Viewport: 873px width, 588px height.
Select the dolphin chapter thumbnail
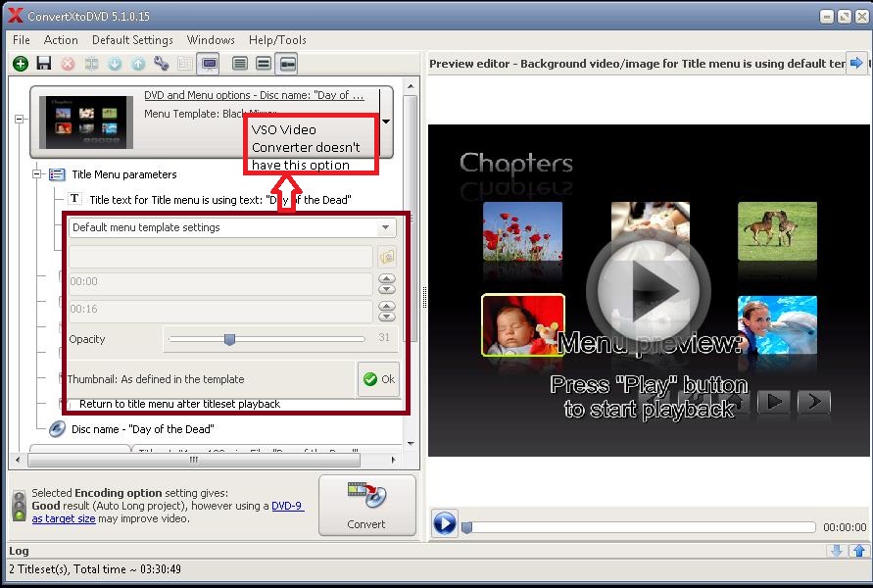pyautogui.click(x=777, y=325)
